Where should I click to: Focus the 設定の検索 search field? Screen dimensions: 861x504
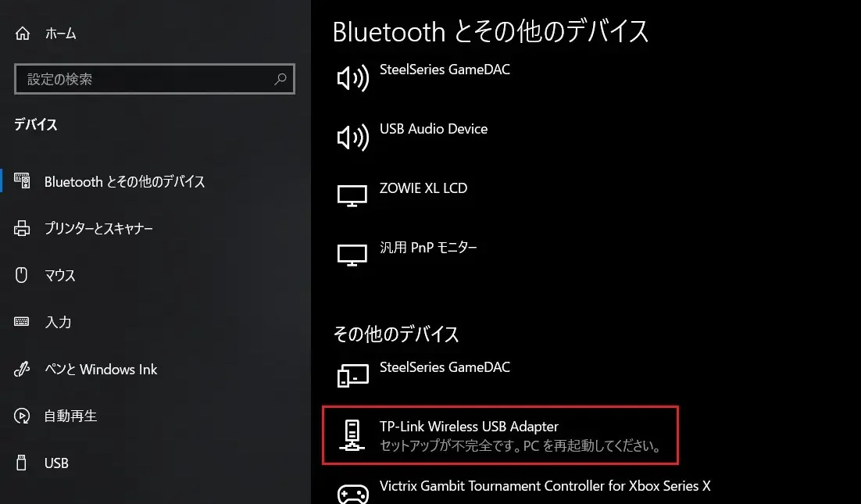click(154, 79)
